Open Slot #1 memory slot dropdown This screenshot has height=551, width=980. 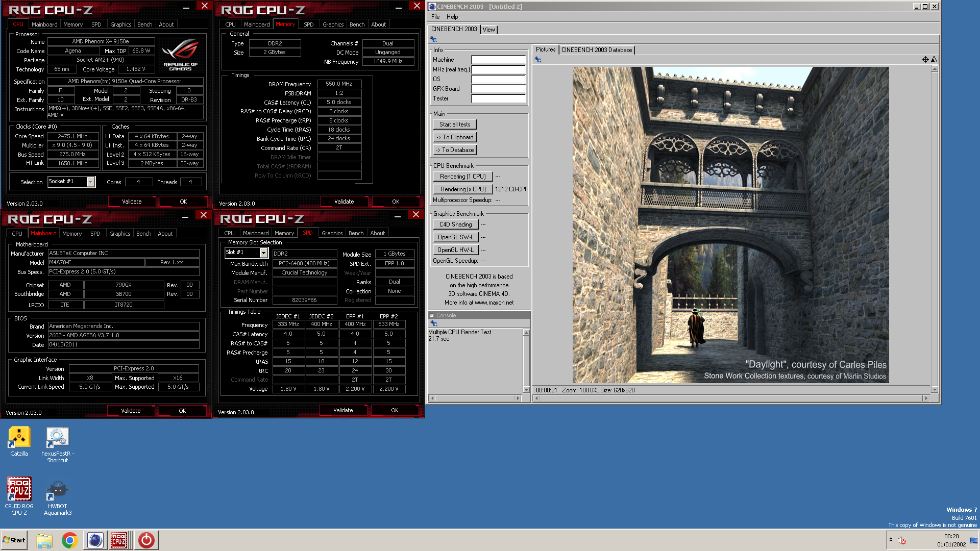pyautogui.click(x=263, y=253)
